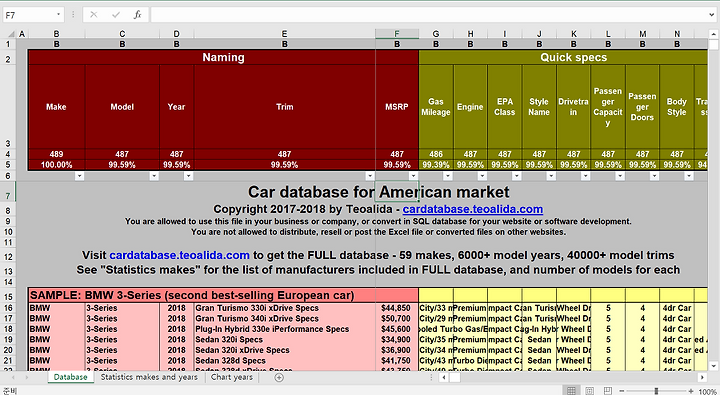The width and height of the screenshot is (720, 395).
Task: Click the 100.00% cell under Make
Action: [x=56, y=165]
